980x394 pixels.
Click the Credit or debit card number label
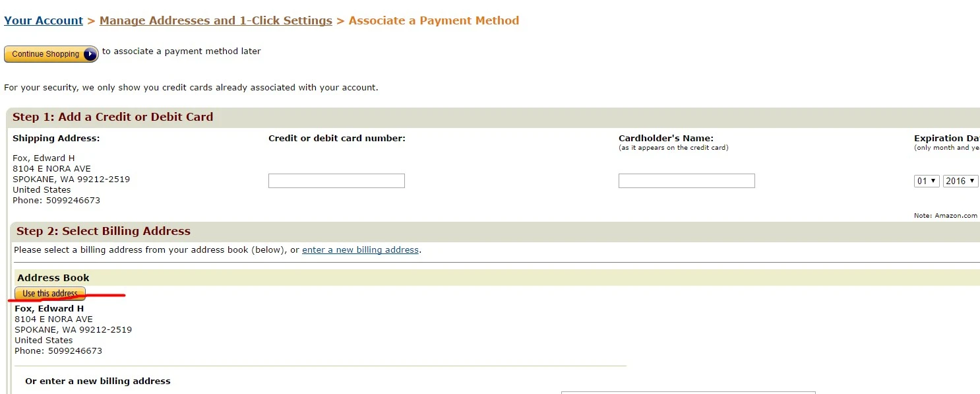[x=337, y=139]
